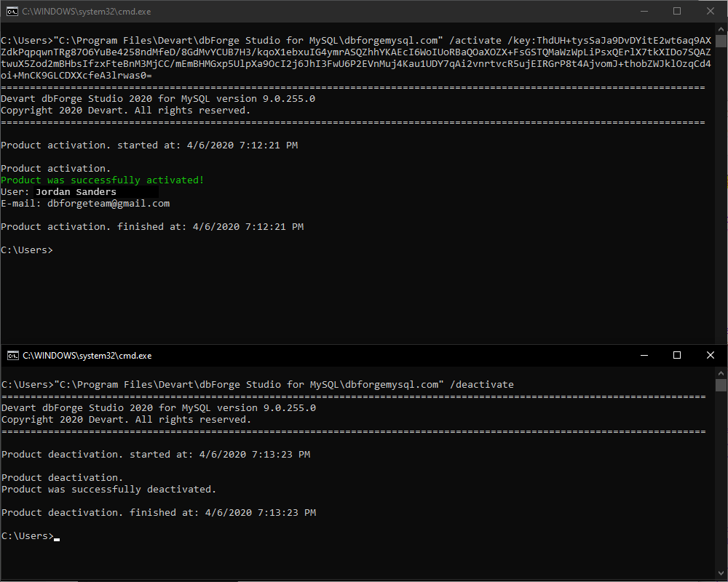Viewport: 728px width, 582px height.
Task: Click the lower window scroll-down arrow
Action: (x=721, y=573)
